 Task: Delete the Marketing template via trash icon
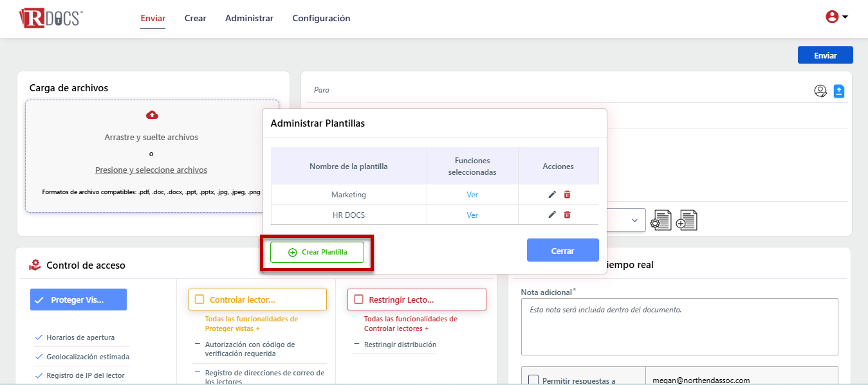click(x=567, y=195)
